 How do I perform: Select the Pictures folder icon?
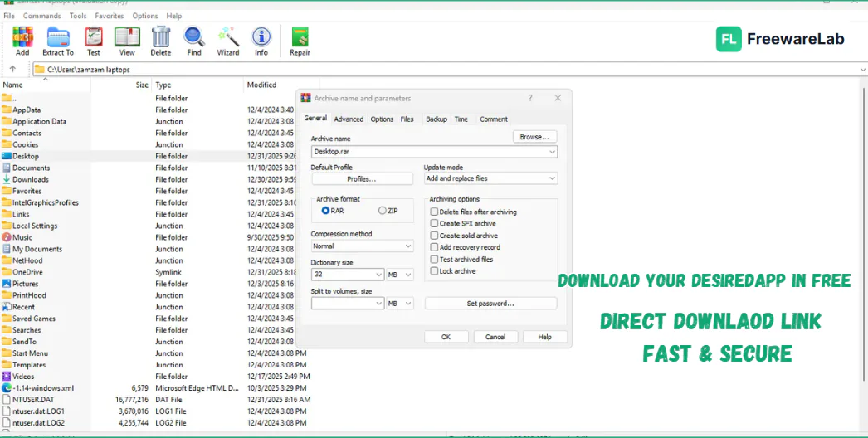coord(7,284)
